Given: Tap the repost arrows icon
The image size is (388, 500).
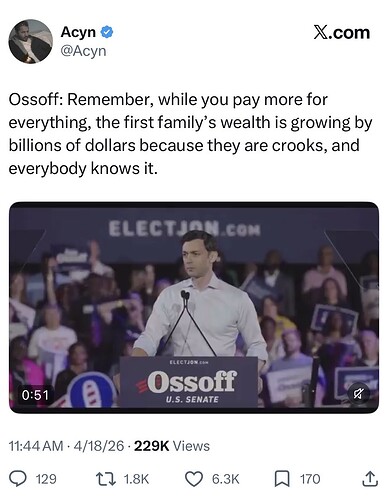Looking at the screenshot, I should pyautogui.click(x=106, y=479).
